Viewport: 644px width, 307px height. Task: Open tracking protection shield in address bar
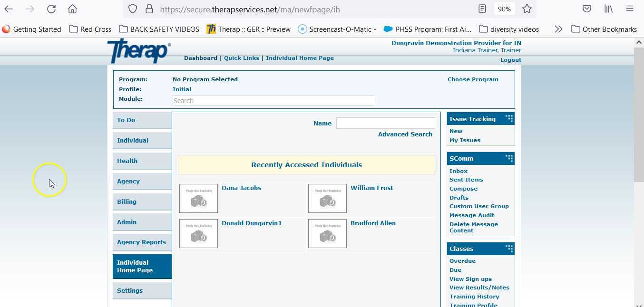coord(133,9)
